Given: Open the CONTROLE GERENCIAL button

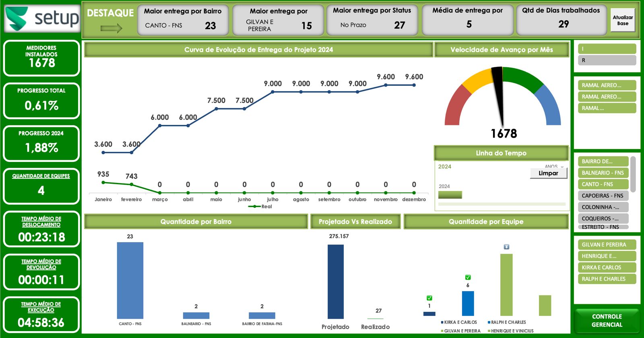Looking at the screenshot, I should [607, 321].
